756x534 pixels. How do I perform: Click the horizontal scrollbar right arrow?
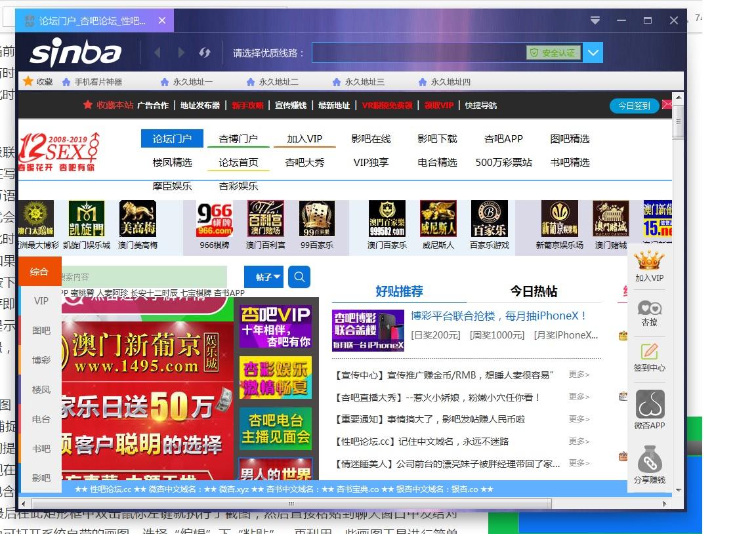(x=665, y=504)
